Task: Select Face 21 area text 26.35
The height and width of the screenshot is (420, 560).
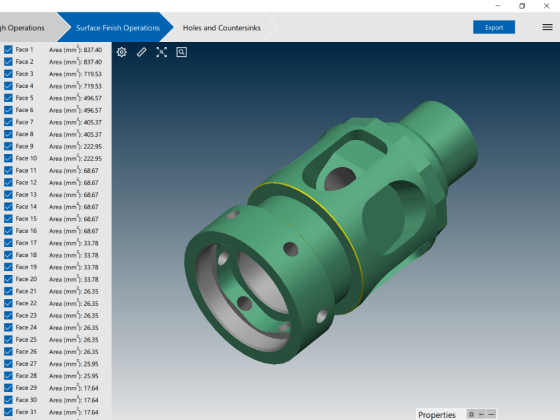Action: click(x=91, y=291)
